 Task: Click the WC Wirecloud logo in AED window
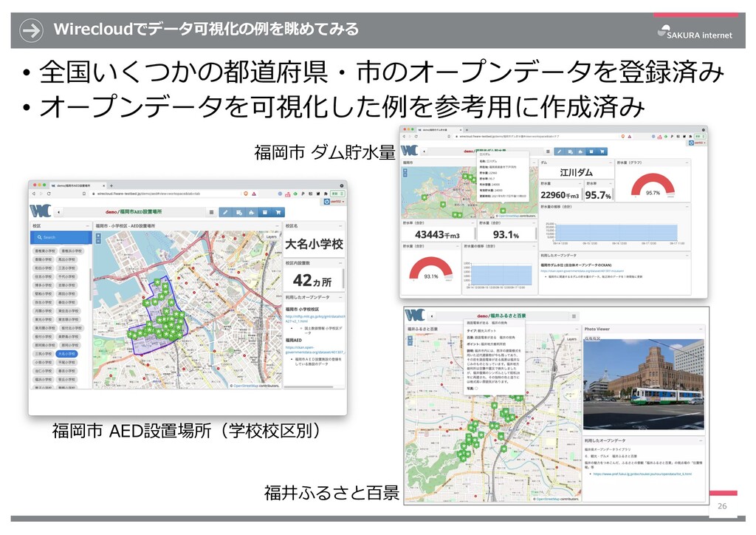tap(41, 211)
